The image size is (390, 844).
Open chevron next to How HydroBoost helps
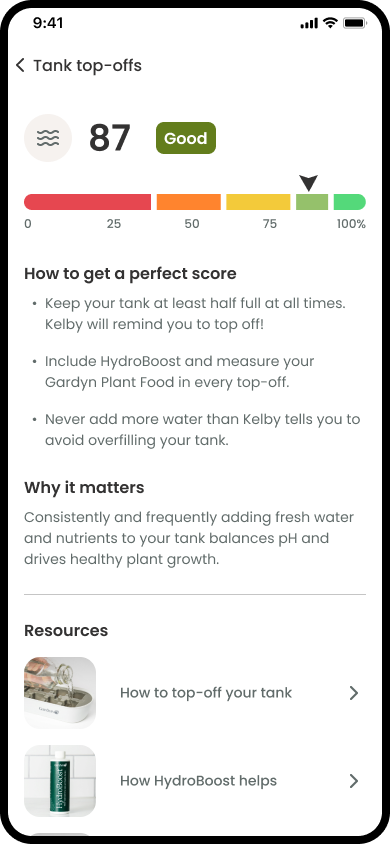pos(353,781)
